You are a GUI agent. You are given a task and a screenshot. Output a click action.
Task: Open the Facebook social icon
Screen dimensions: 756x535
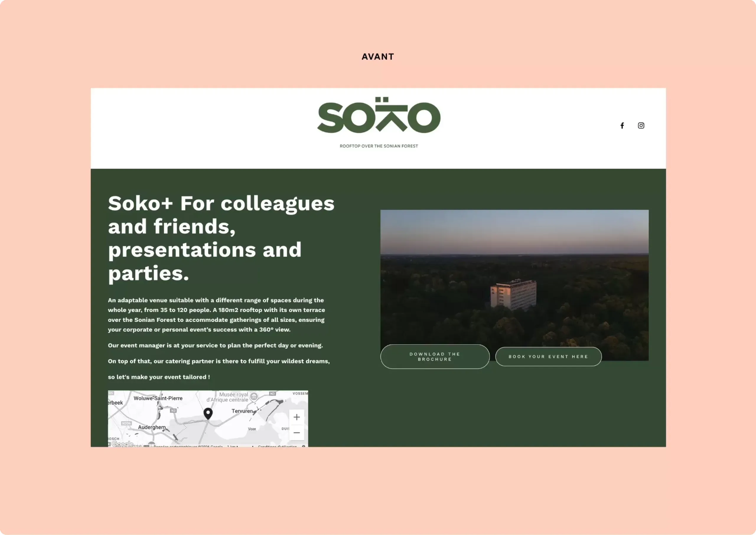(622, 126)
